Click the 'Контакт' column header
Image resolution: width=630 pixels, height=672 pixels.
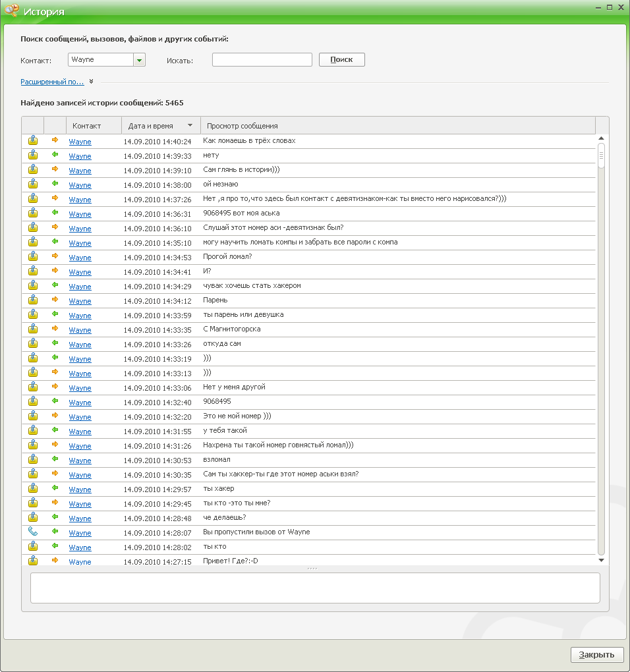pos(94,126)
